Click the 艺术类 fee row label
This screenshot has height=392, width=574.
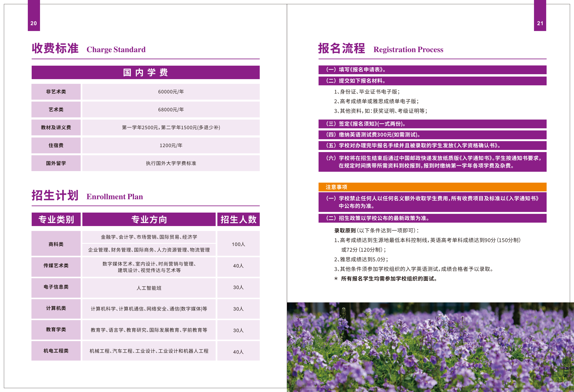pyautogui.click(x=56, y=109)
